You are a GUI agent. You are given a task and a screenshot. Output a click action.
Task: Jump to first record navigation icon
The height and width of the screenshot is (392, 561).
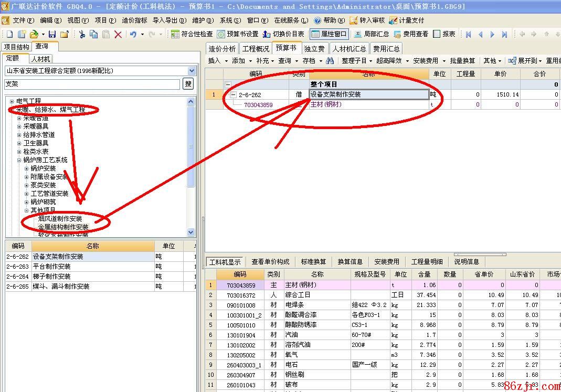pos(468,34)
